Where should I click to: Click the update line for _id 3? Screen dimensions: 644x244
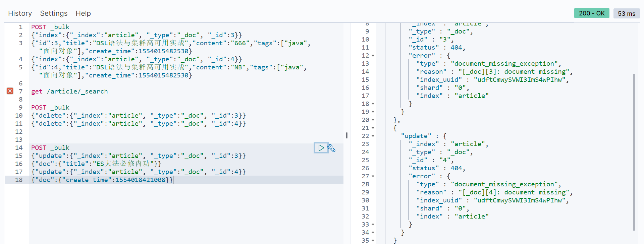click(x=139, y=156)
